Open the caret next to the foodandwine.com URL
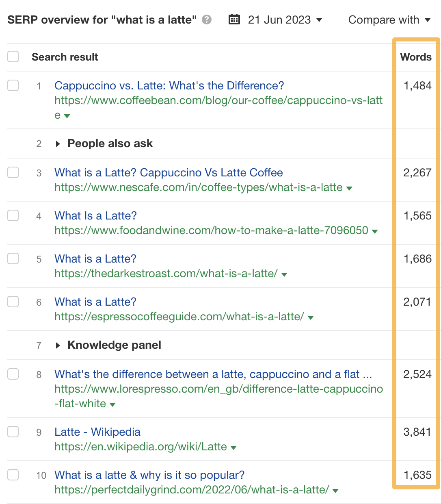 (374, 231)
